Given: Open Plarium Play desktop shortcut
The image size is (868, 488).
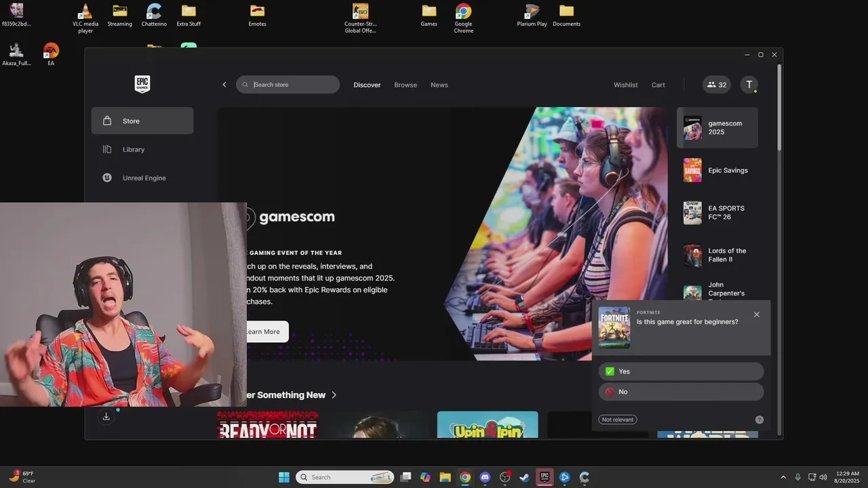Looking at the screenshot, I should (532, 16).
